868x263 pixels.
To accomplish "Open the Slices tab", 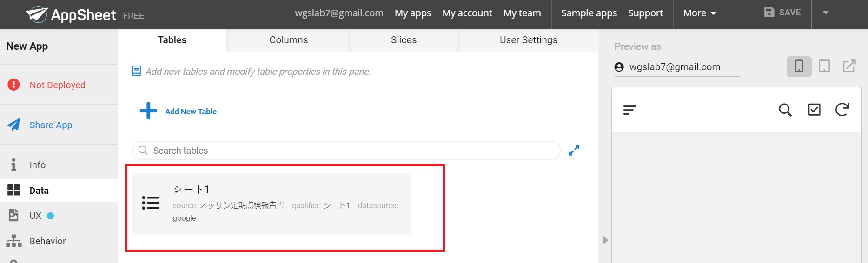I will [404, 40].
